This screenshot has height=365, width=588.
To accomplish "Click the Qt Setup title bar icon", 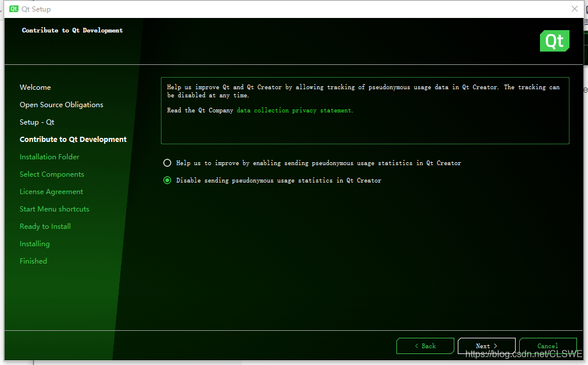I will tap(14, 9).
